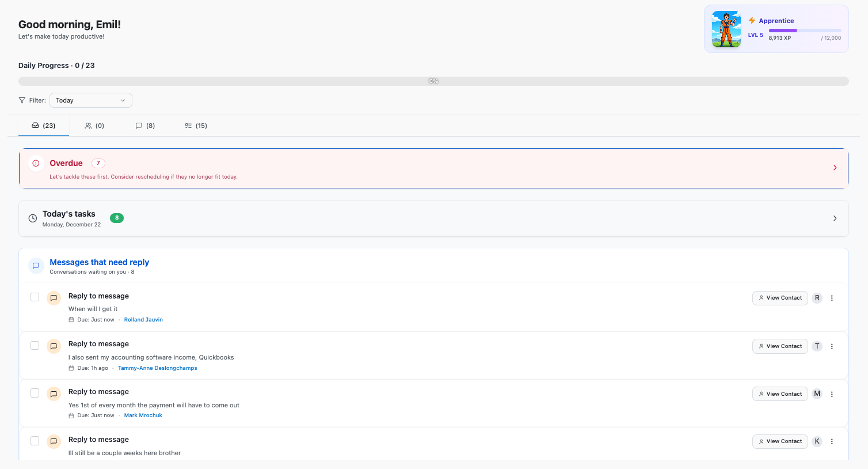The height and width of the screenshot is (469, 868).
Task: Click the orange message icon on Rolland Jauvin's task
Action: [x=54, y=298]
